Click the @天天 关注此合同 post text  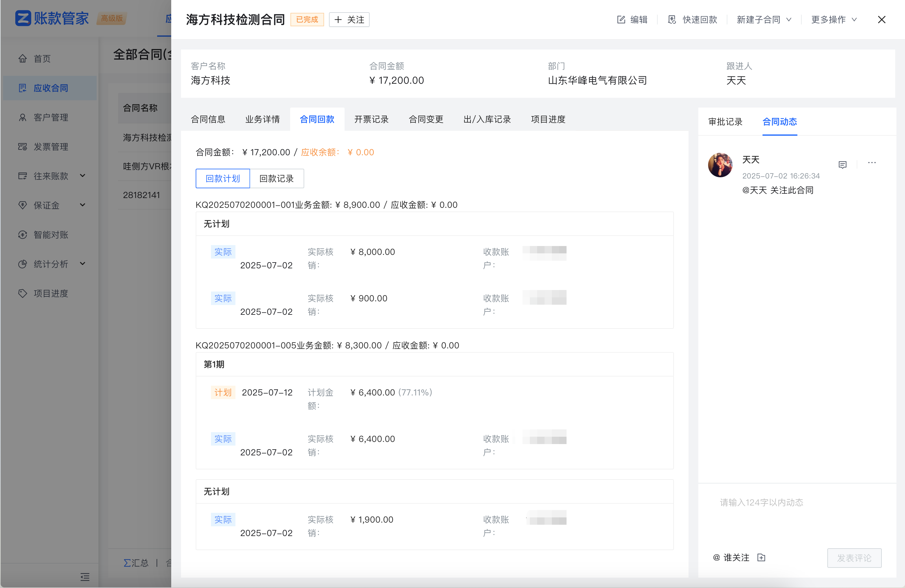pyautogui.click(x=778, y=190)
